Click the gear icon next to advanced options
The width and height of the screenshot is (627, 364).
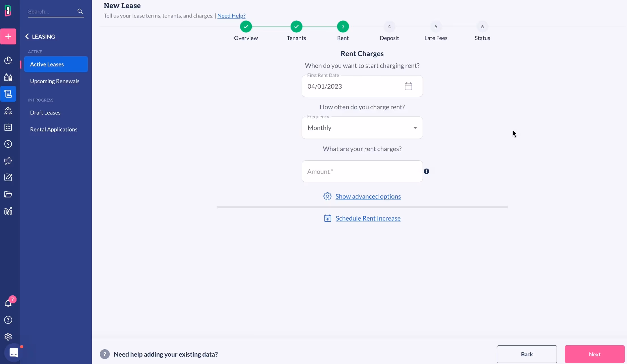pos(327,196)
